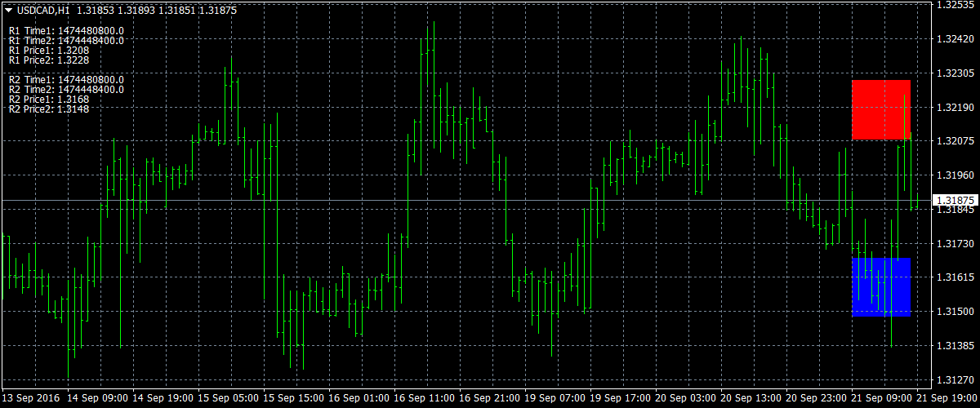Image resolution: width=980 pixels, height=408 pixels.
Task: Click the R2 Time1: 1474480800.0 line
Action: click(66, 80)
